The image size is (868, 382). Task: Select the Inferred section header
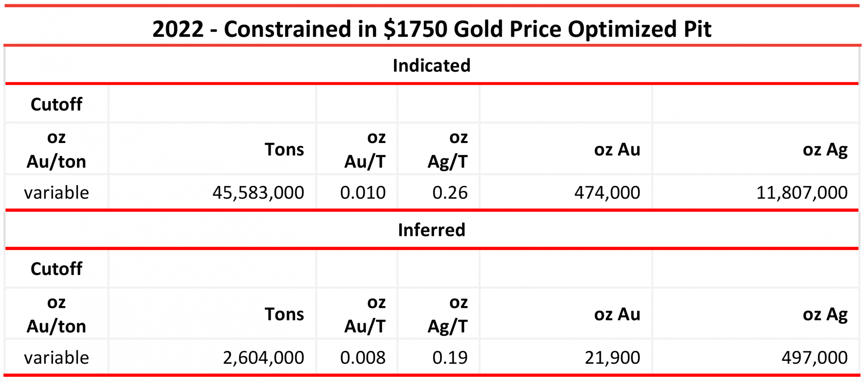pyautogui.click(x=431, y=230)
